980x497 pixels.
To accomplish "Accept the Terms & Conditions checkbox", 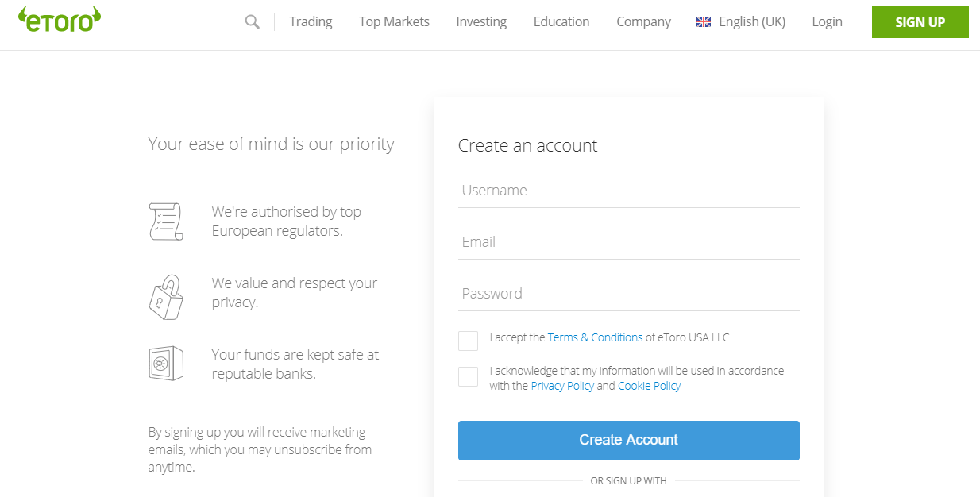I will (x=468, y=341).
